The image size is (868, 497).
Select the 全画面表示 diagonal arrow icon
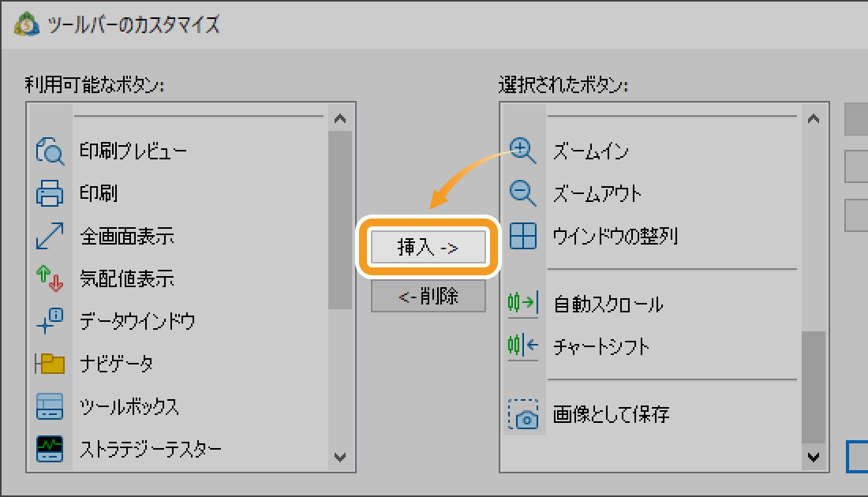(x=50, y=236)
